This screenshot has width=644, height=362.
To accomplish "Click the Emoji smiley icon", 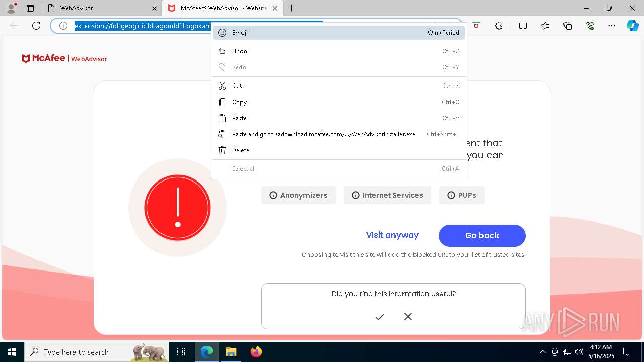I will 222,33.
